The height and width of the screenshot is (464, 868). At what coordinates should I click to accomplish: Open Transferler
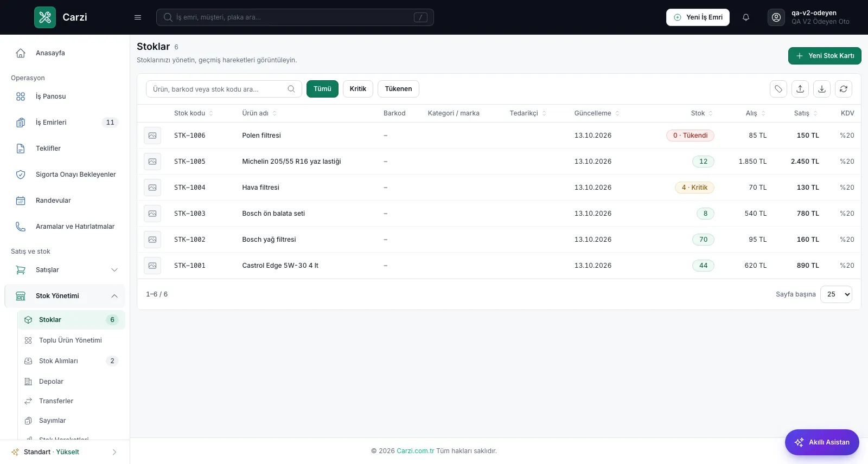[71, 401]
